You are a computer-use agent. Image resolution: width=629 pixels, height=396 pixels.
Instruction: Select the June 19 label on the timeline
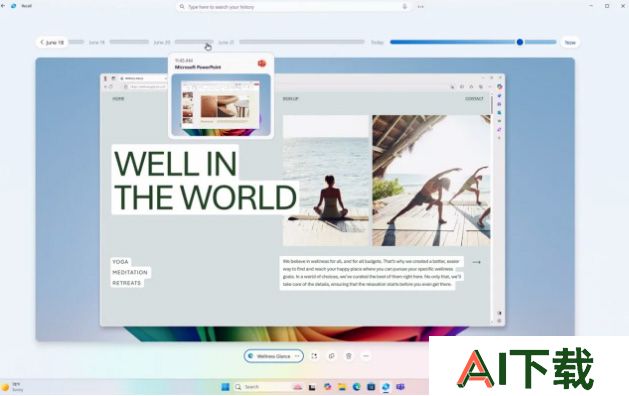[x=97, y=42]
